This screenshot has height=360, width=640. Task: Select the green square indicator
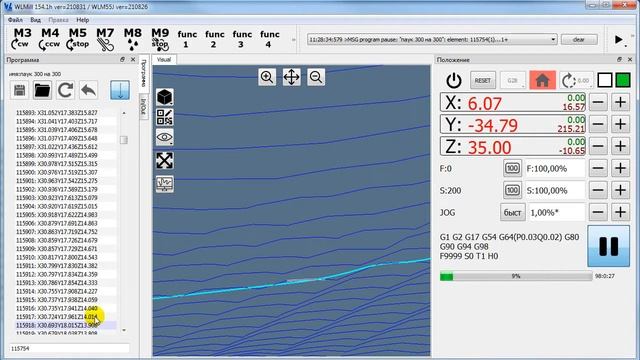coord(622,80)
